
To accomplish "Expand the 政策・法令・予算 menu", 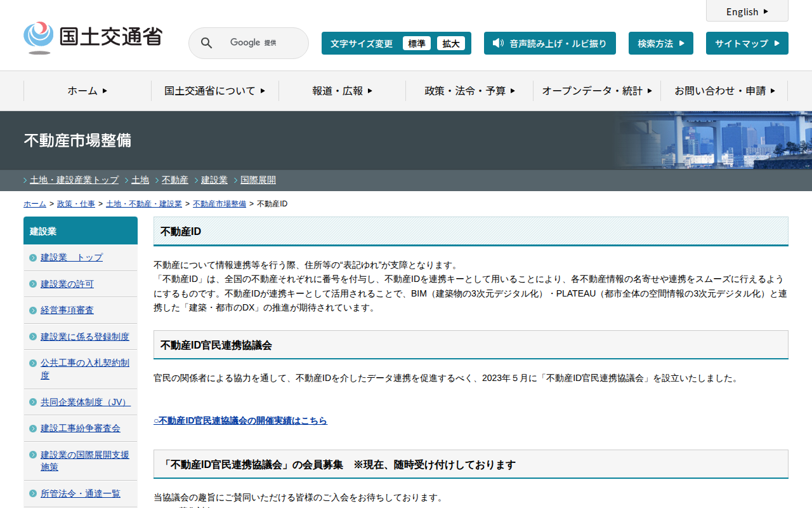I will coord(469,91).
